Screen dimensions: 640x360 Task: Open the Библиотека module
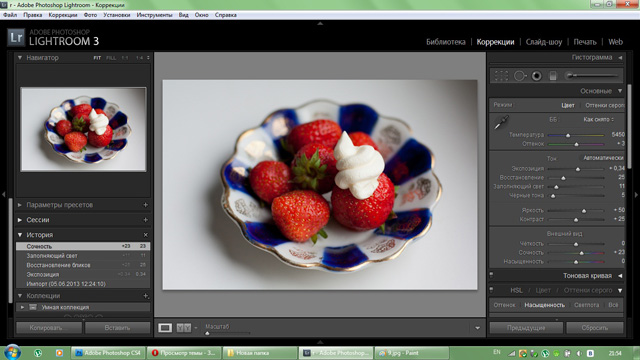coord(446,42)
